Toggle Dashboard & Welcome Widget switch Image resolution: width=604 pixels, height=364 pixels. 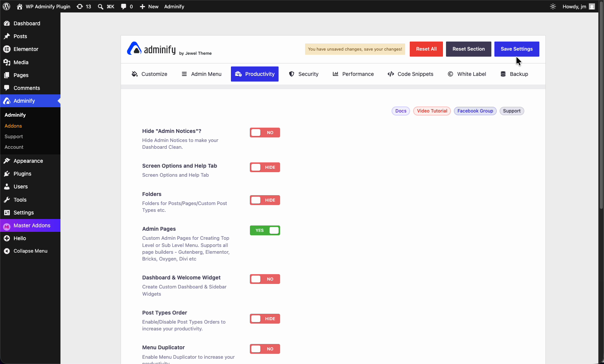pyautogui.click(x=265, y=279)
